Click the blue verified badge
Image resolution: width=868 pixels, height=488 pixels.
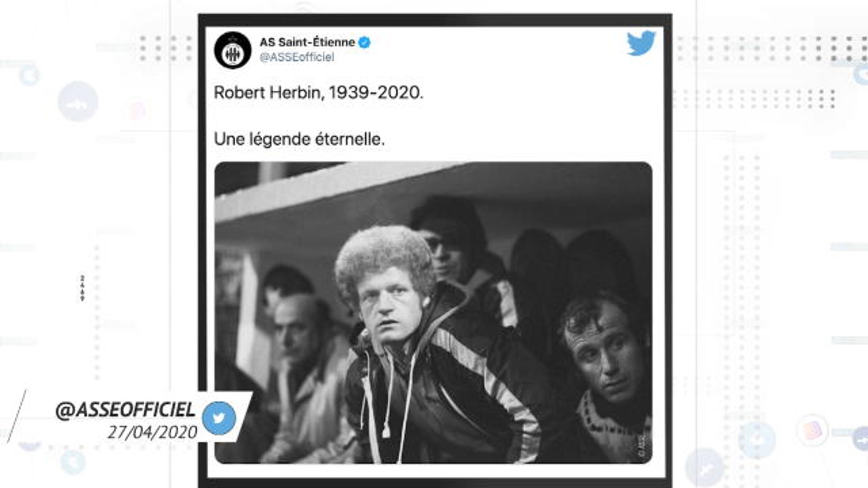click(364, 42)
